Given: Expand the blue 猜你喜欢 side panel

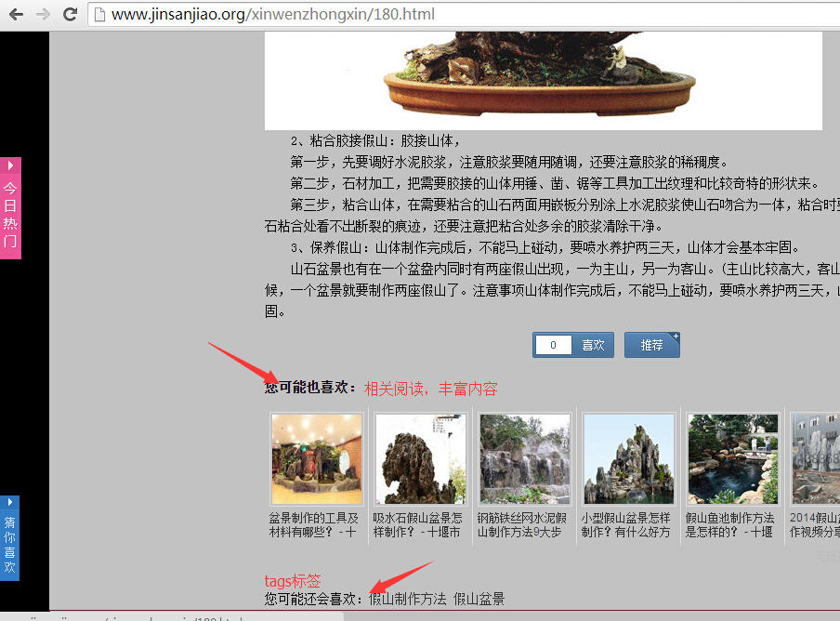Looking at the screenshot, I should click(9, 538).
